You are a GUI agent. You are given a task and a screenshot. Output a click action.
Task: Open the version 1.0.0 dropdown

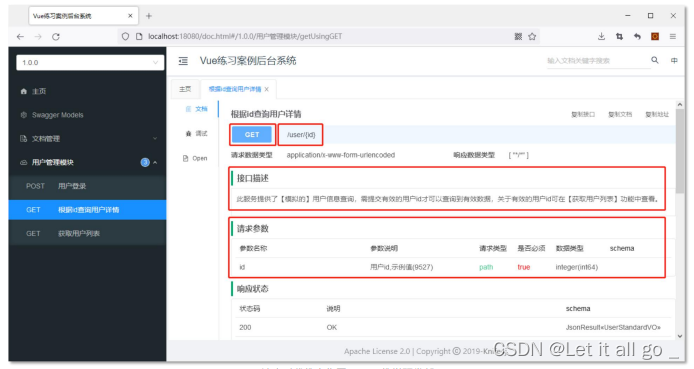point(90,62)
